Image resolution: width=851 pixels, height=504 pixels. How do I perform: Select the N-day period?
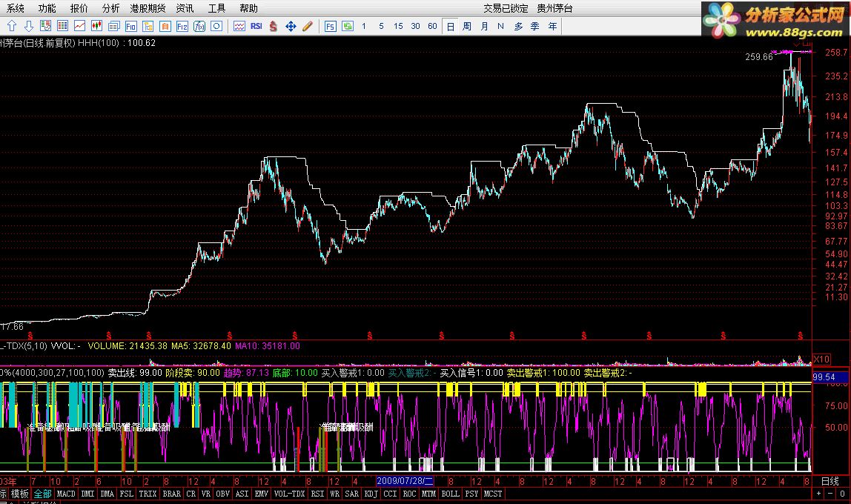coord(500,26)
